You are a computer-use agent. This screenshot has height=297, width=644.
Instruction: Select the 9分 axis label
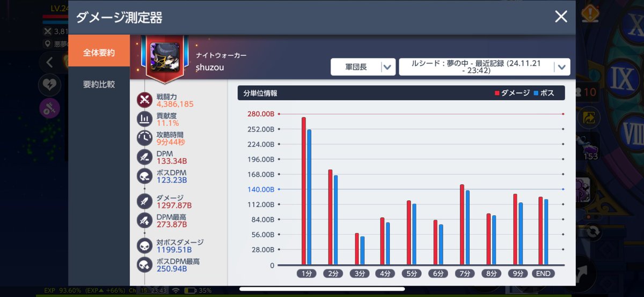tap(518, 273)
